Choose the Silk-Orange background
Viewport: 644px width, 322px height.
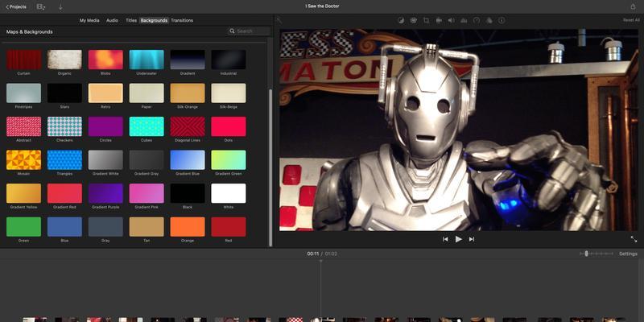pyautogui.click(x=188, y=93)
